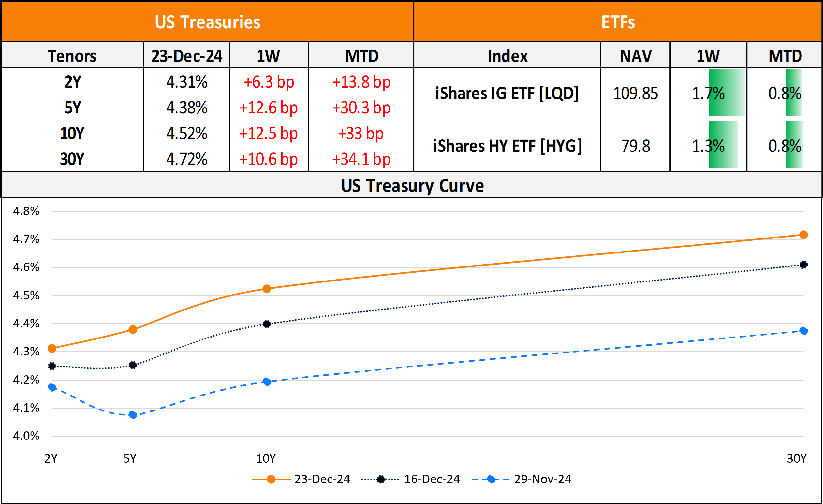Click the blue dashed 2Y data point
The height and width of the screenshot is (504, 823).
[x=52, y=387]
